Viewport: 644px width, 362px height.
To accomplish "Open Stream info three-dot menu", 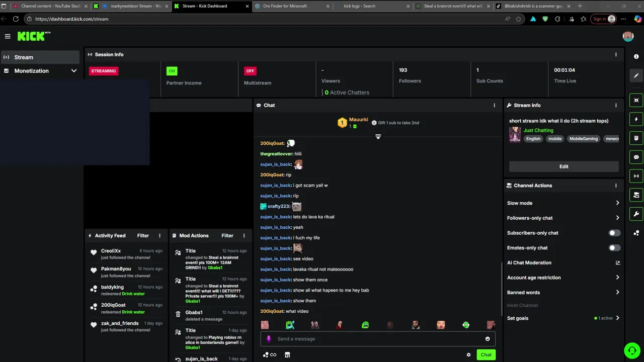I will click(616, 105).
